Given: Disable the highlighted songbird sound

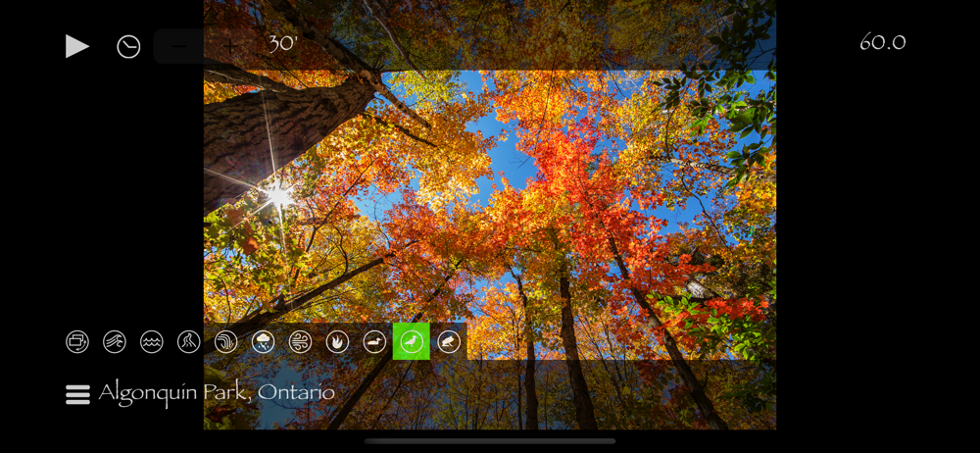Looking at the screenshot, I should [x=412, y=341].
